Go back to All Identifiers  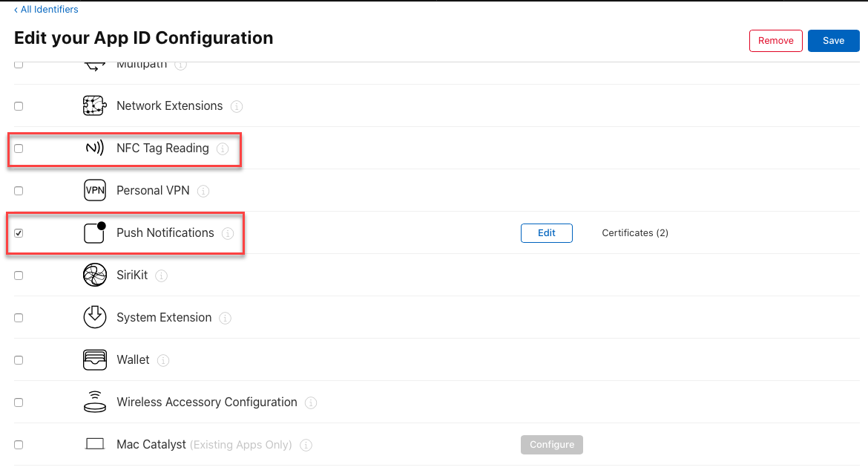46,10
